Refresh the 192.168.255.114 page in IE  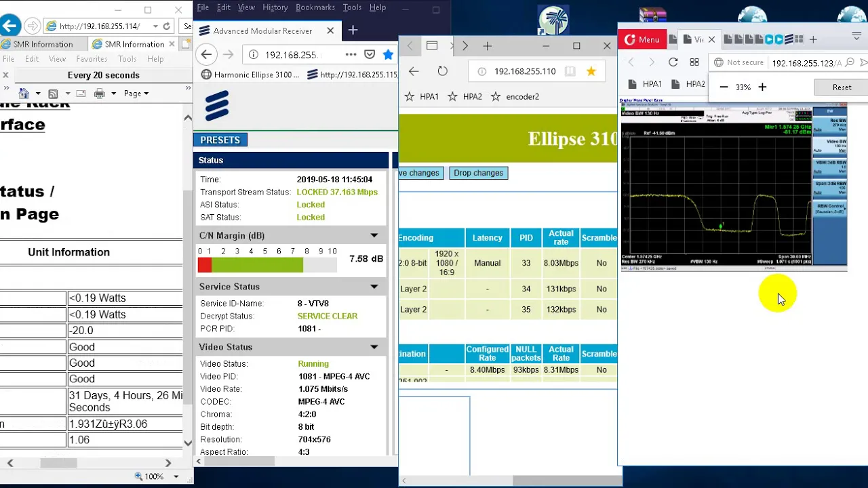167,26
